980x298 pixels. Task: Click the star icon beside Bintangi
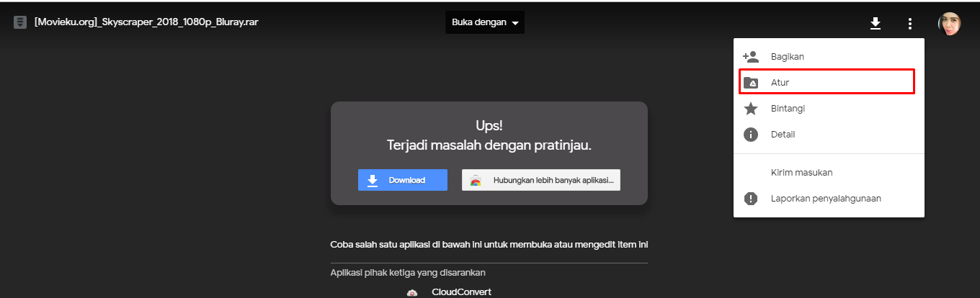coord(751,109)
